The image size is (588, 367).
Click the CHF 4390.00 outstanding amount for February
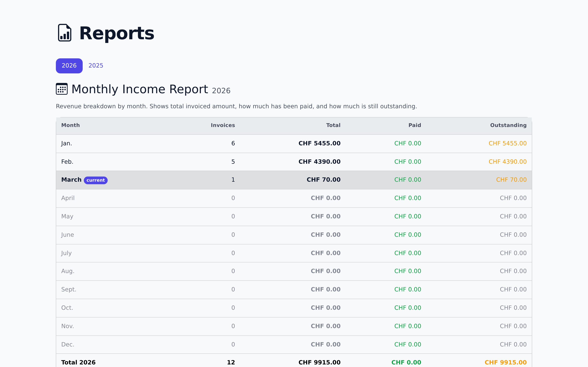pos(507,161)
